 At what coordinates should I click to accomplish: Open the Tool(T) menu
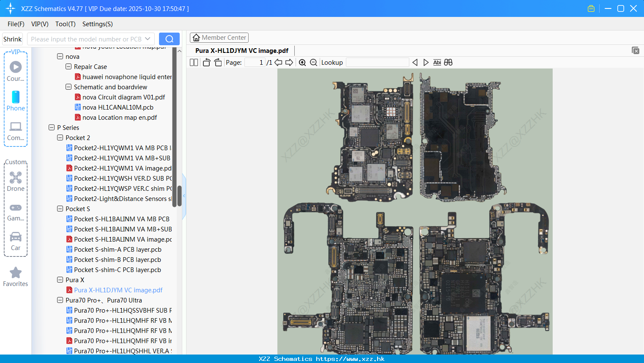pyautogui.click(x=66, y=24)
